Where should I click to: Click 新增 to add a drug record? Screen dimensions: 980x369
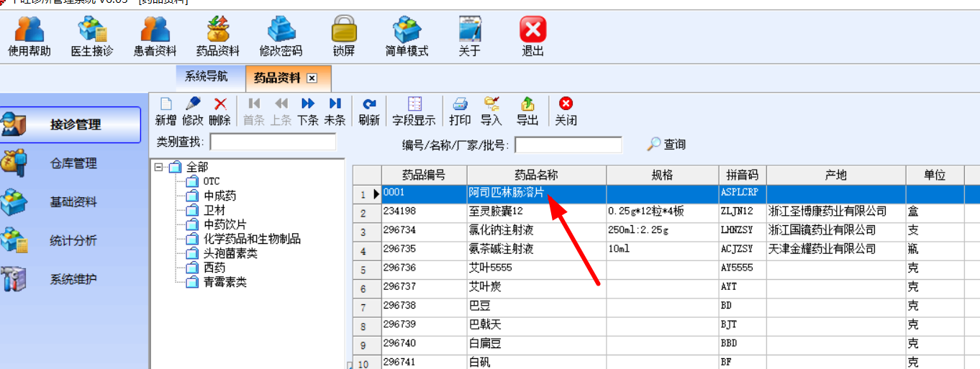[165, 112]
